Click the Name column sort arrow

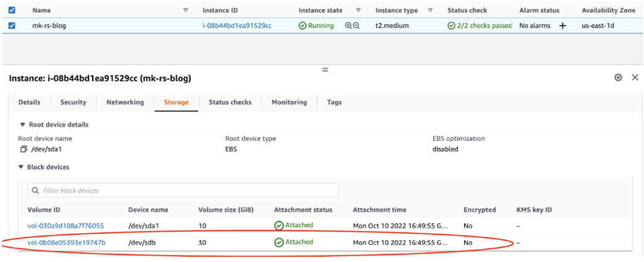coord(185,11)
